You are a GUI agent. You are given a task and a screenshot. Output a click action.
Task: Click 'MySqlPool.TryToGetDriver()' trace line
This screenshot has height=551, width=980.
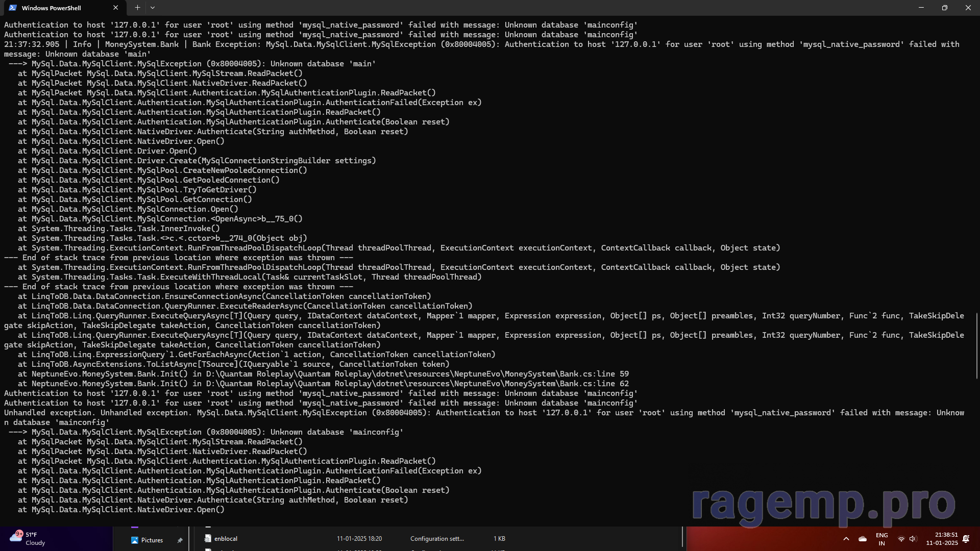click(x=137, y=190)
